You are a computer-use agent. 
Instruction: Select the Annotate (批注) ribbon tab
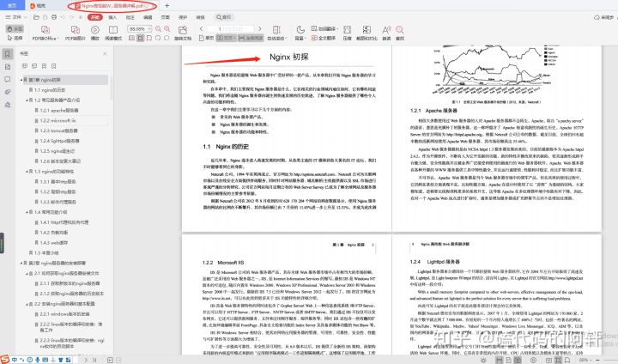[130, 17]
